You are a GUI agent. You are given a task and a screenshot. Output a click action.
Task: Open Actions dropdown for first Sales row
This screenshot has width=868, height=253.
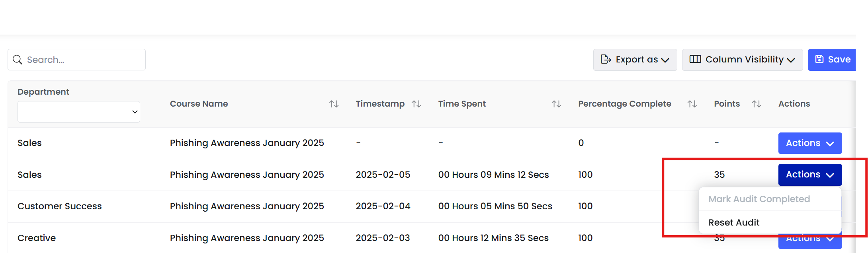coord(810,143)
